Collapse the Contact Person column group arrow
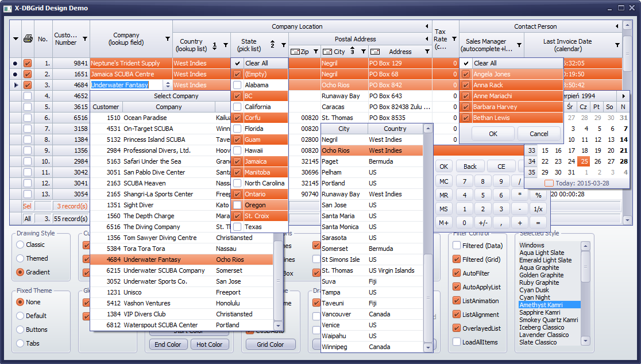The image size is (641, 364). pos(617,26)
